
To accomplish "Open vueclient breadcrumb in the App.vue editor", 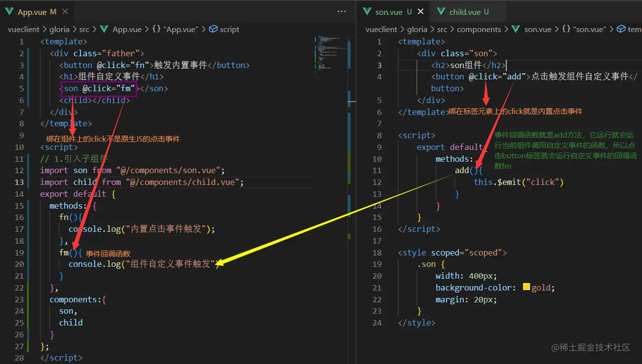I will point(23,30).
